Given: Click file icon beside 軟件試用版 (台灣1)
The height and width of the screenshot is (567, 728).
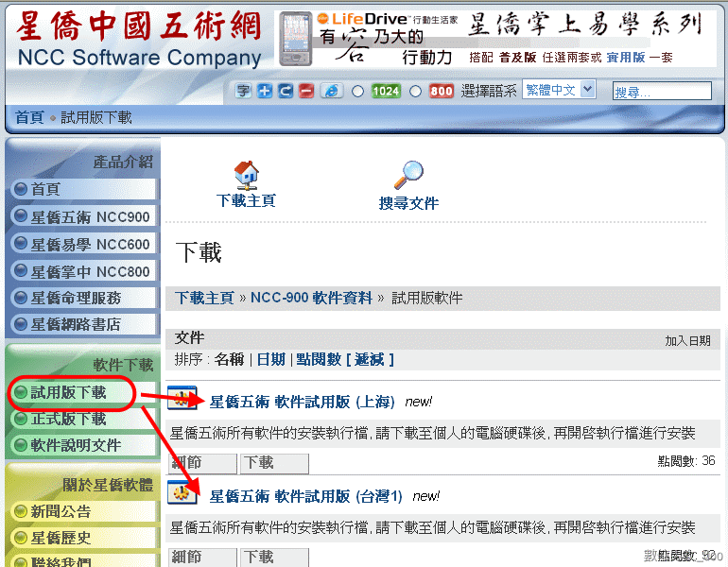Looking at the screenshot, I should 182,492.
